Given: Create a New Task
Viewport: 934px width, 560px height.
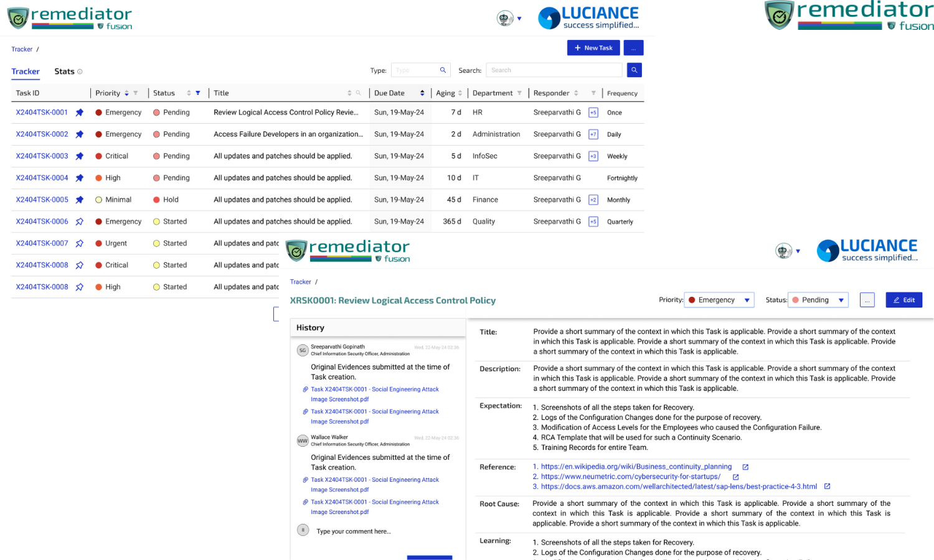Looking at the screenshot, I should click(593, 48).
